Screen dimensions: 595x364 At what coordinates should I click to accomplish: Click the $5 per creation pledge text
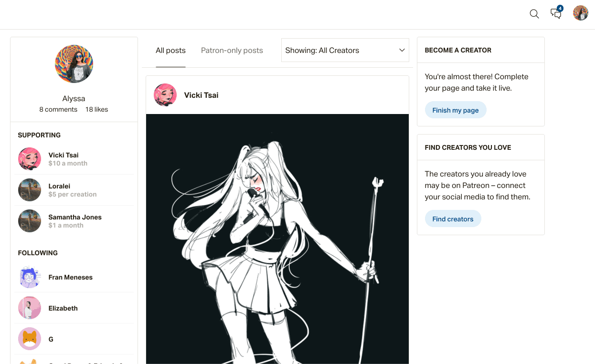click(73, 194)
